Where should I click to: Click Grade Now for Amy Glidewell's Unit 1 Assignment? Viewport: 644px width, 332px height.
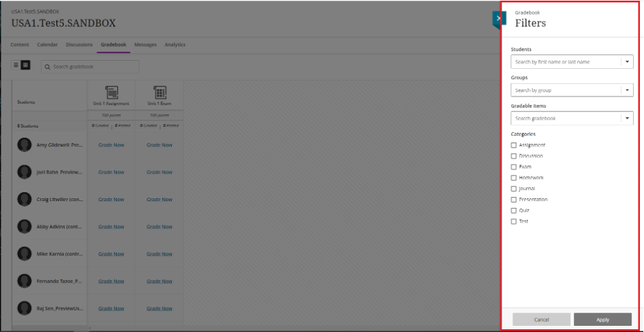click(111, 145)
